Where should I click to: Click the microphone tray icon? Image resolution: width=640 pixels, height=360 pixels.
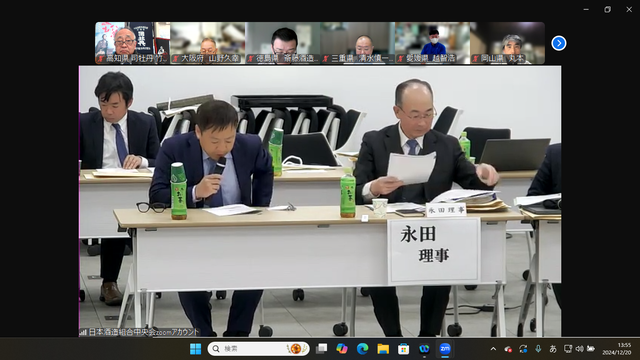[538, 349]
